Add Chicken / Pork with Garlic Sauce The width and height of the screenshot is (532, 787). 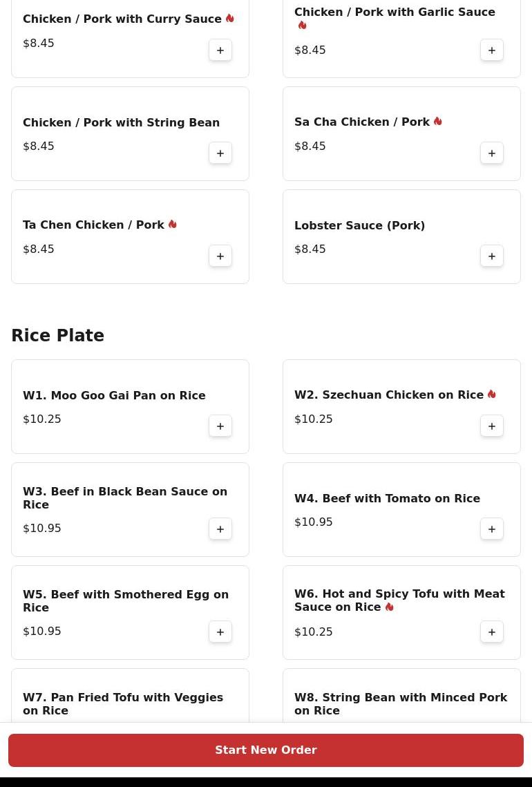pyautogui.click(x=492, y=50)
